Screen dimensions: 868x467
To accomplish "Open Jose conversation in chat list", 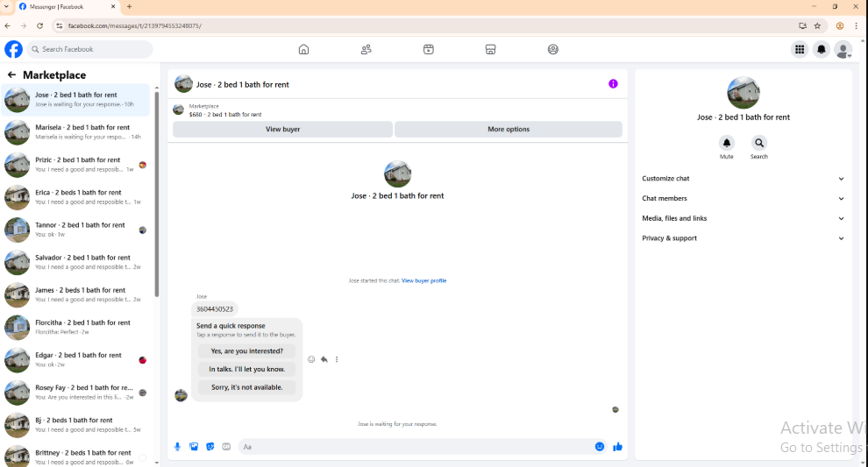I will tap(75, 100).
